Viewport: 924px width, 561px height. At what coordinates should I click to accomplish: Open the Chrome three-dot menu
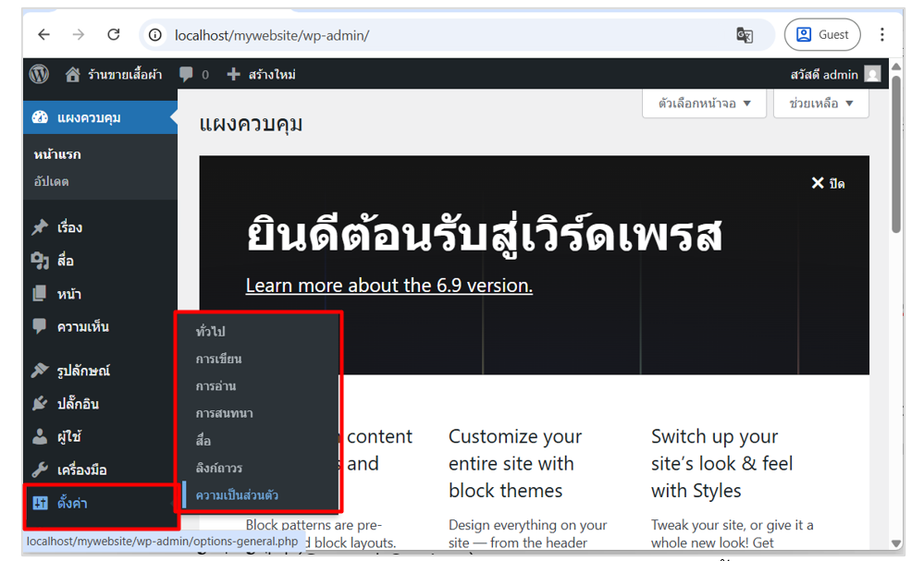[881, 35]
